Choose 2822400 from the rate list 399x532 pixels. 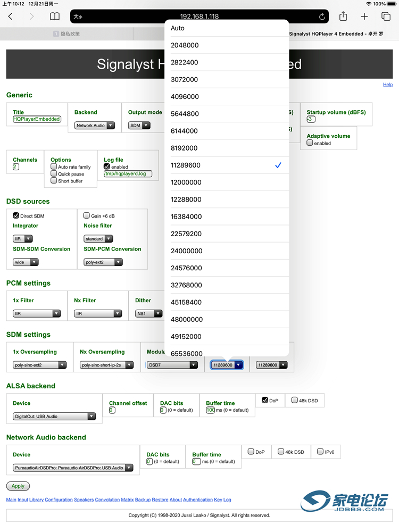(227, 62)
